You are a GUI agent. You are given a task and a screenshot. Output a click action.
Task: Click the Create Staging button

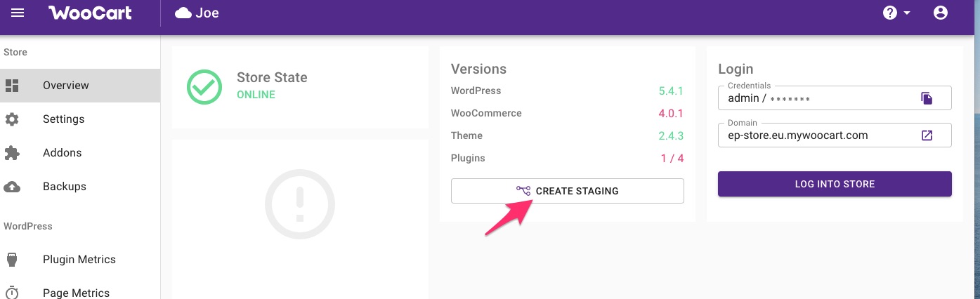[x=567, y=191]
